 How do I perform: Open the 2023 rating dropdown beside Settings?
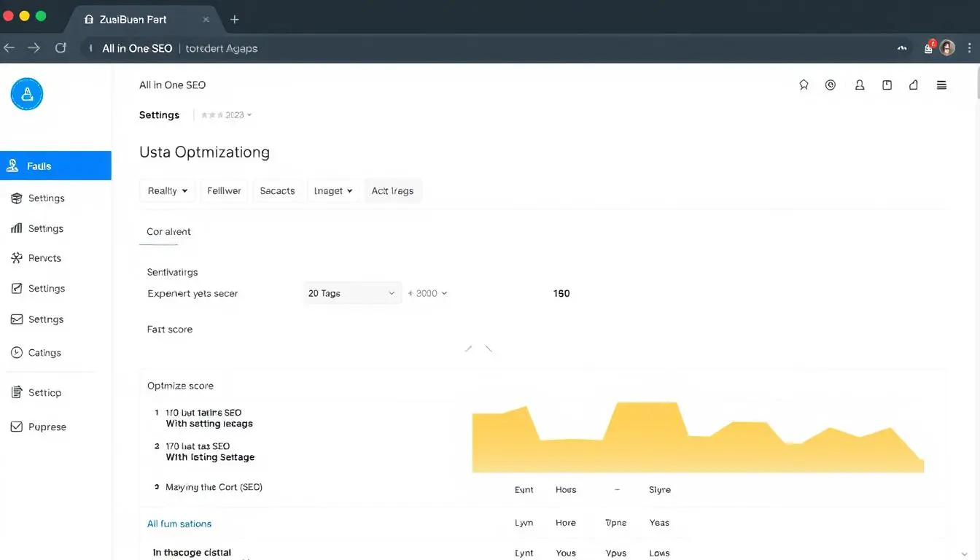(x=226, y=115)
